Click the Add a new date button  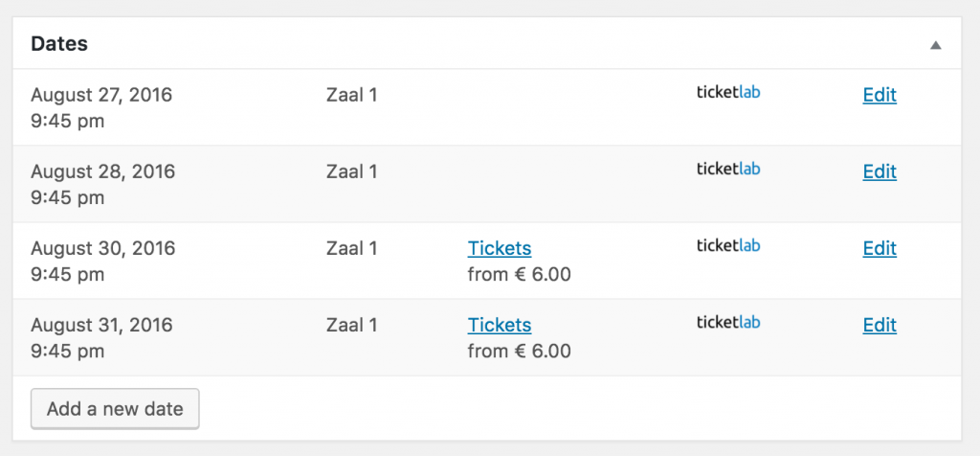coord(115,409)
